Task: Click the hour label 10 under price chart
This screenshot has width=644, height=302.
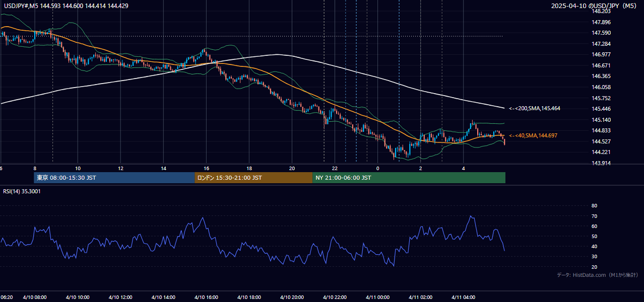Action: [78, 168]
